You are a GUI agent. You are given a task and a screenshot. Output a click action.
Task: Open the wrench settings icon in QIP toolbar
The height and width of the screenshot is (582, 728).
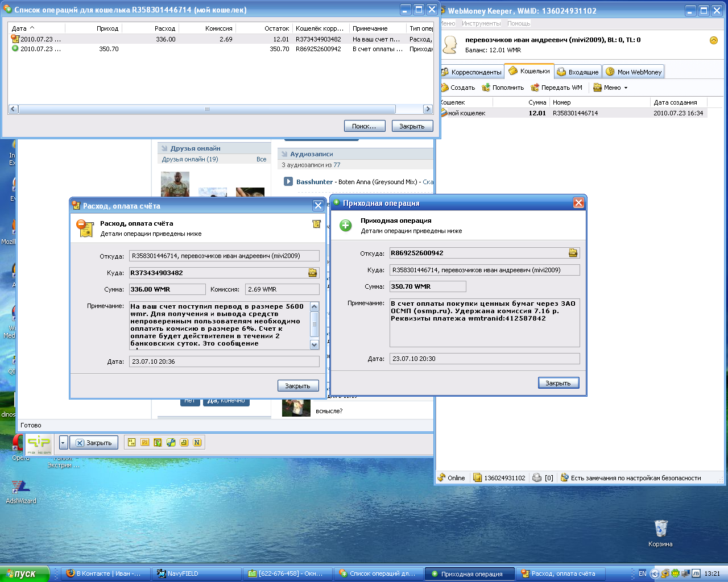tap(171, 442)
